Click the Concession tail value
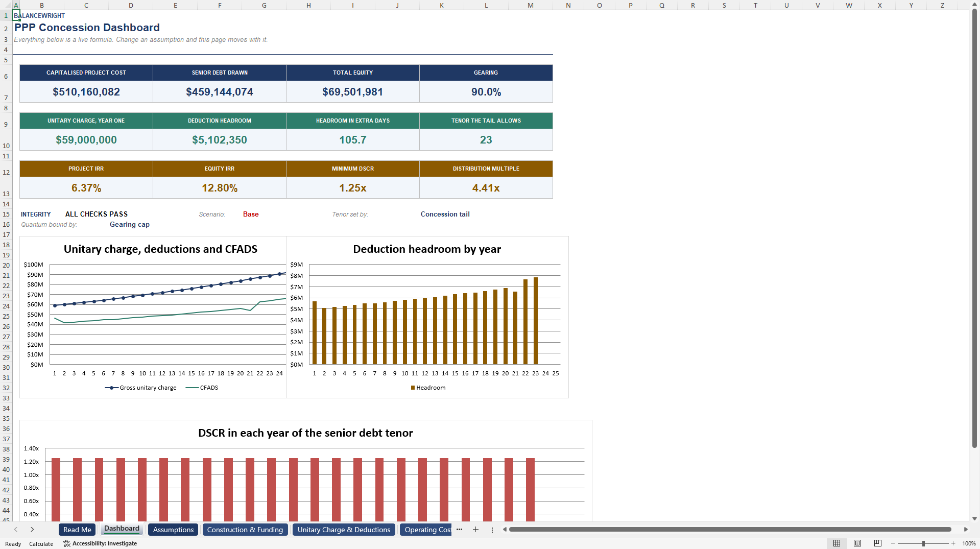Viewport: 980px width, 549px height. tap(445, 214)
